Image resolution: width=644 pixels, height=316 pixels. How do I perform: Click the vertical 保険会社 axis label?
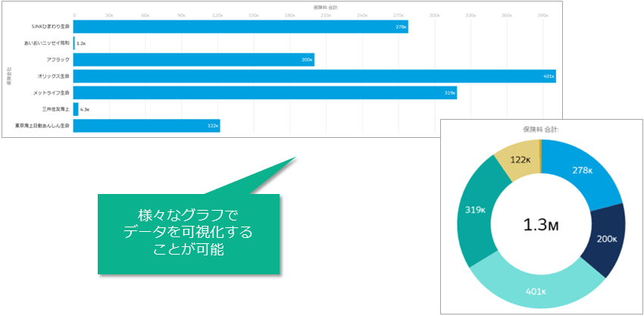pyautogui.click(x=8, y=77)
